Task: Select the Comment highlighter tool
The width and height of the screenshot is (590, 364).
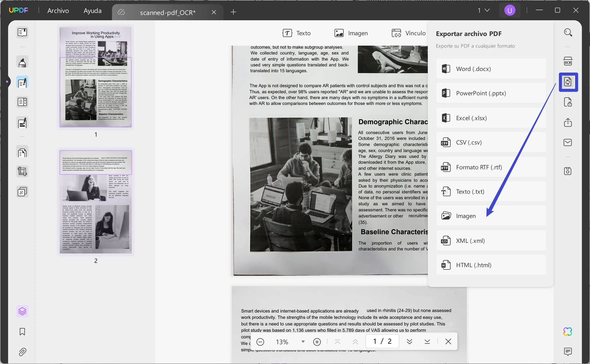Action: pyautogui.click(x=22, y=62)
